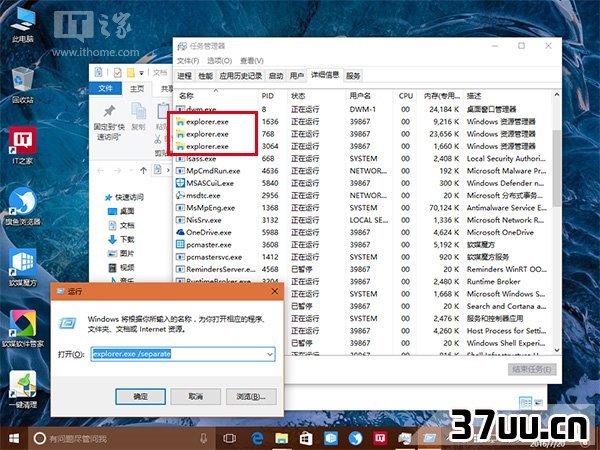
Task: Select the OneDrive.exe process row
Action: (363, 232)
